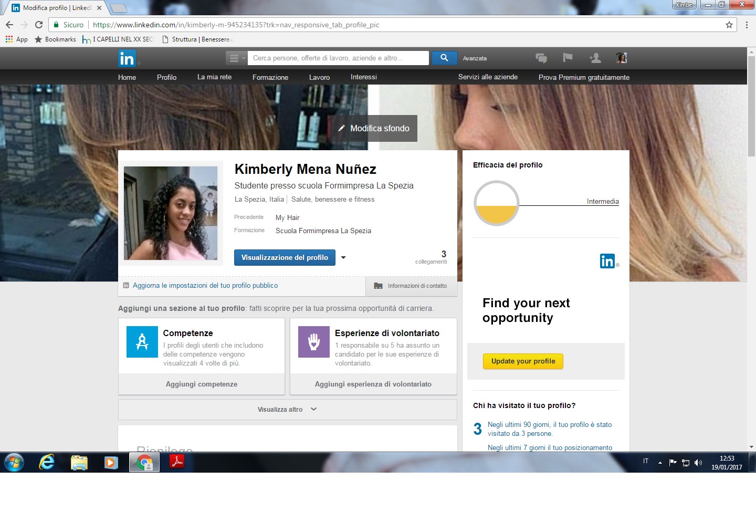The width and height of the screenshot is (756, 532).
Task: Open La mia rete menu
Action: click(x=214, y=77)
